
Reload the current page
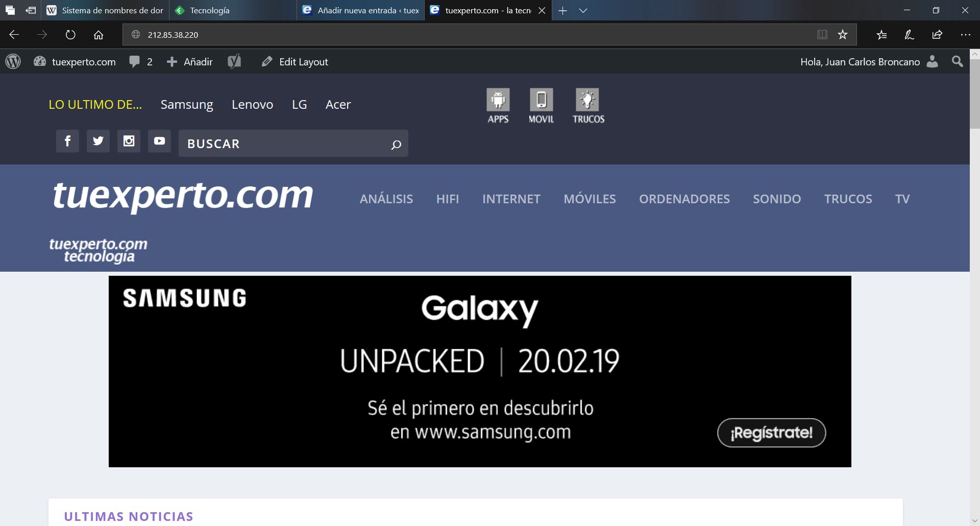70,35
